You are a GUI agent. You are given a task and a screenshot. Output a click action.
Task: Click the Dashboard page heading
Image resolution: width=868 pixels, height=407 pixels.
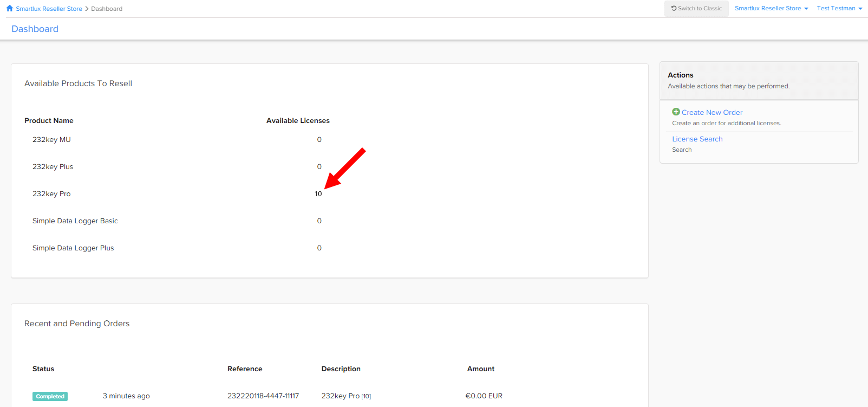coord(35,29)
